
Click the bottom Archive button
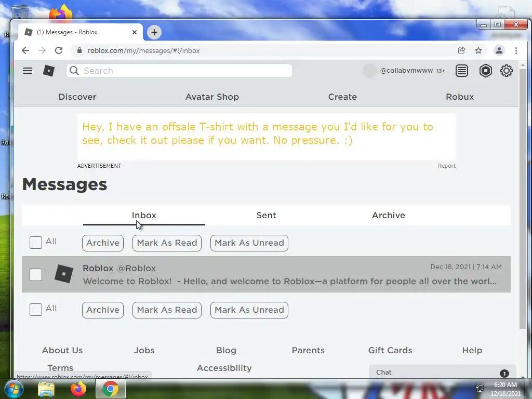(x=103, y=310)
